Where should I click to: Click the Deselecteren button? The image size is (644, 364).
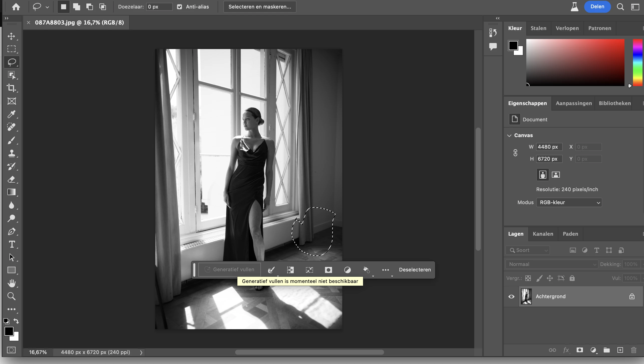click(415, 270)
